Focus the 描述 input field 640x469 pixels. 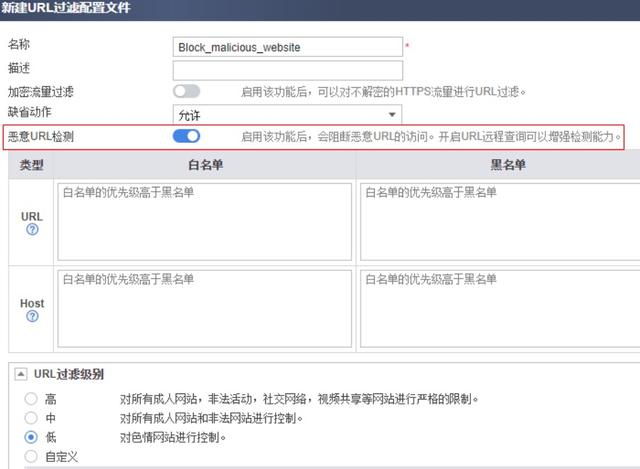(x=288, y=71)
